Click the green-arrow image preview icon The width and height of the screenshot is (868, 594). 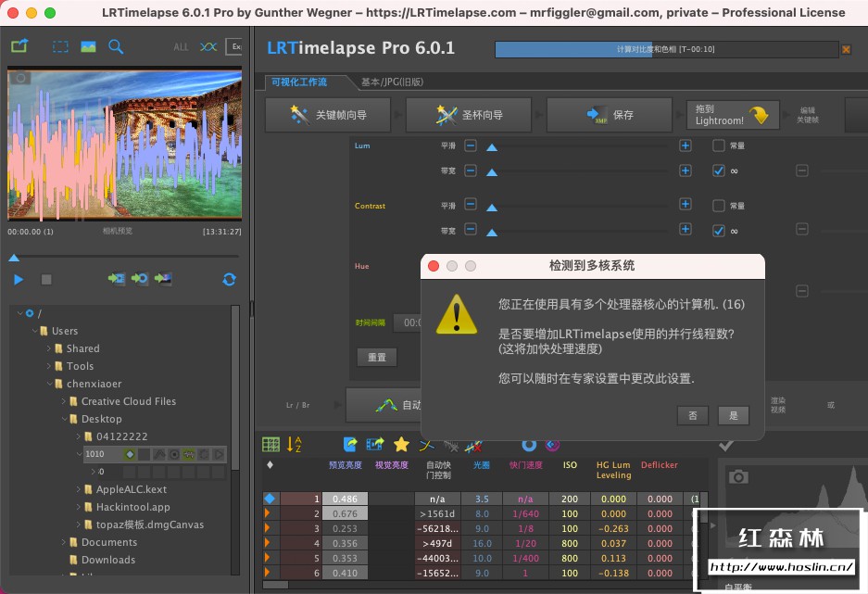163,278
